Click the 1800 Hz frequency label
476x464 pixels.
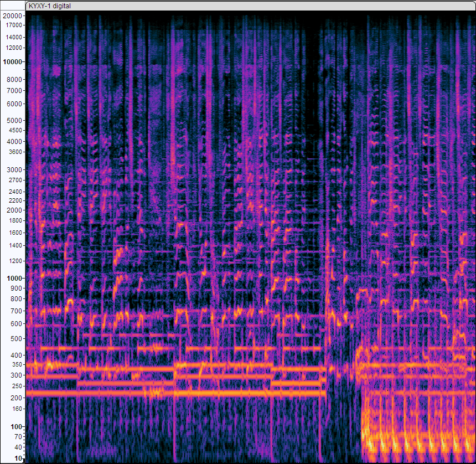(15, 220)
